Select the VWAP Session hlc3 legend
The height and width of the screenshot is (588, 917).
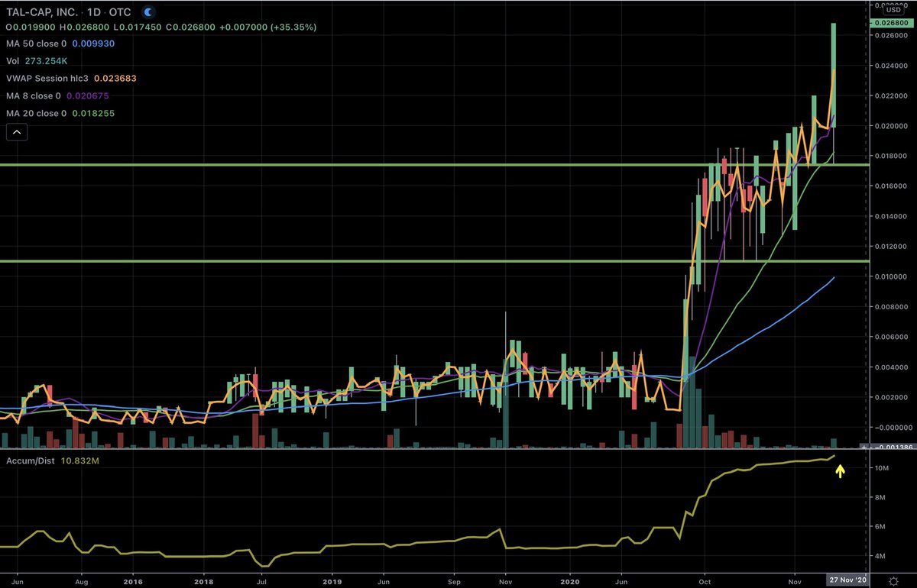[x=70, y=79]
